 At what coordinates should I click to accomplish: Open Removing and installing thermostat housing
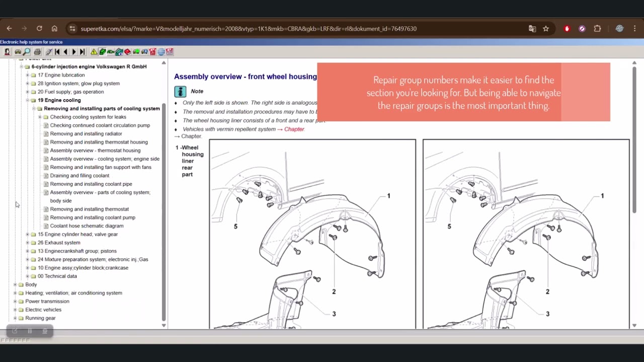pos(99,142)
